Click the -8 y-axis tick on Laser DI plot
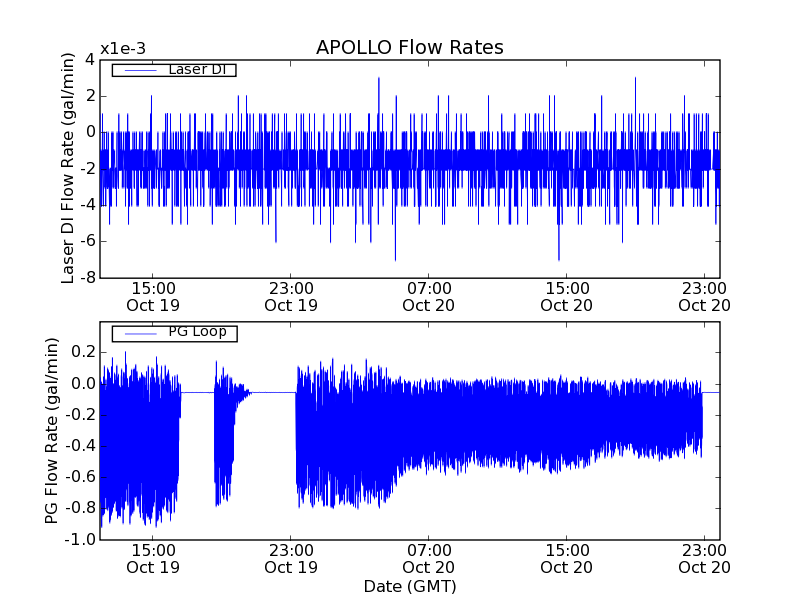Image resolution: width=800 pixels, height=600 pixels. [88, 277]
